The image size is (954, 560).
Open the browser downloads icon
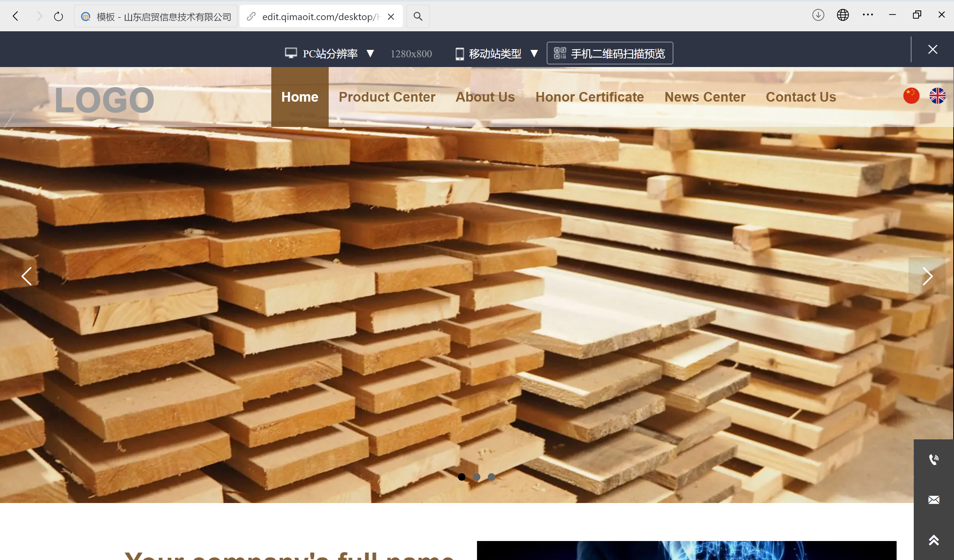coord(818,15)
